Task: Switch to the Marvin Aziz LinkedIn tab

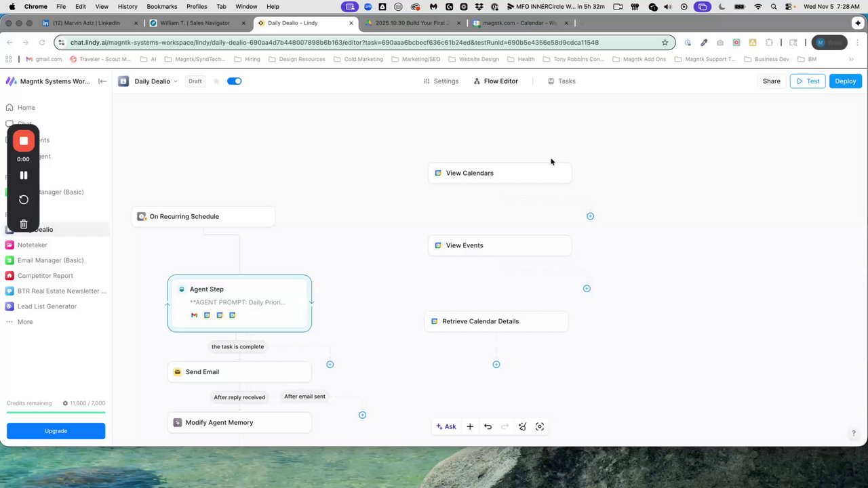Action: (x=90, y=23)
